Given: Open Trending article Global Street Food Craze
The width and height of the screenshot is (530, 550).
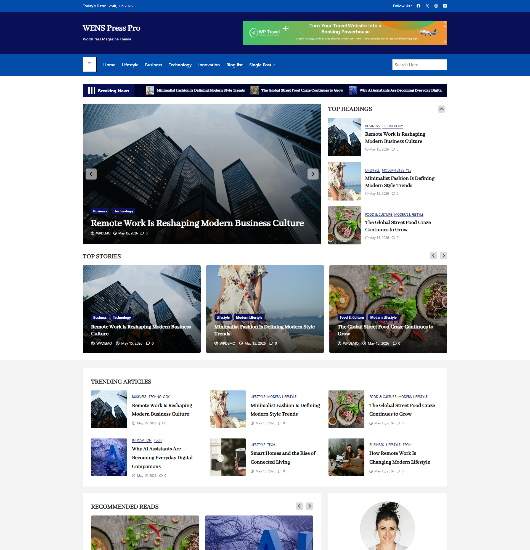Looking at the screenshot, I should 402,409.
